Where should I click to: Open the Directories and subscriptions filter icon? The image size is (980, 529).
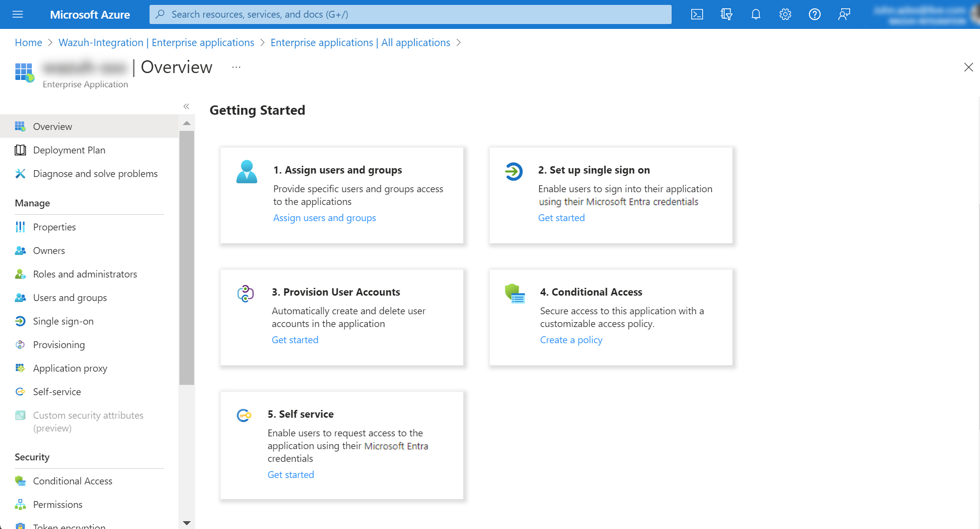click(726, 14)
